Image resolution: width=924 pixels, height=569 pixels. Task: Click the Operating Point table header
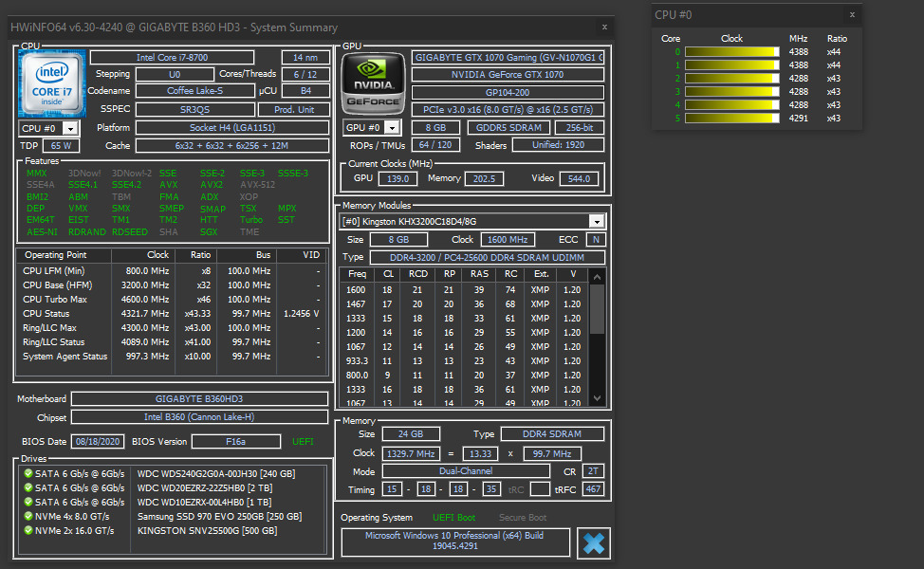[55, 255]
